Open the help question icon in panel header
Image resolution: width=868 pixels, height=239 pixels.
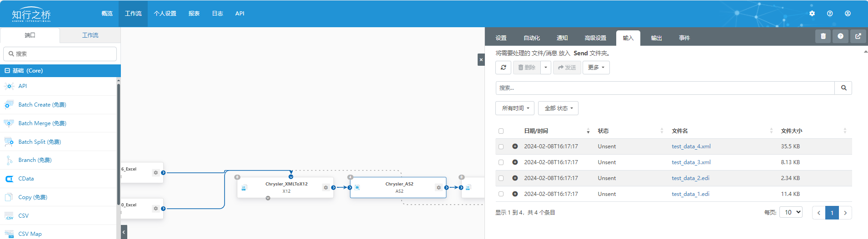[x=840, y=36]
